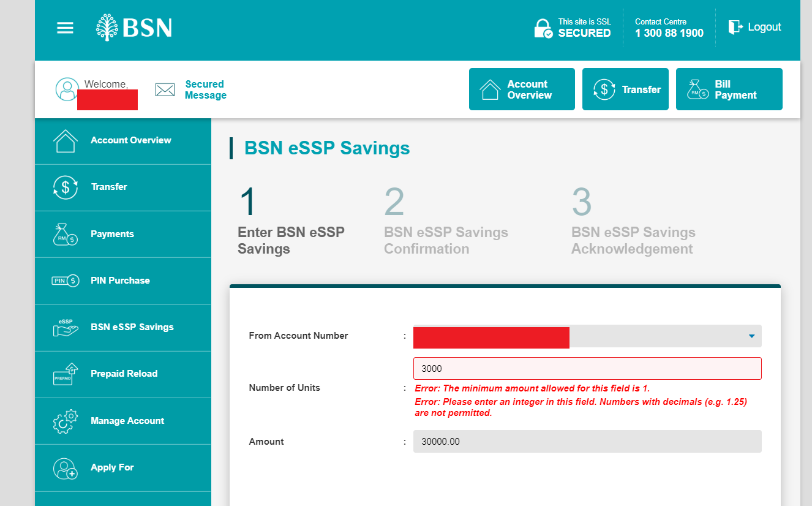Click dollar icon in top Transfer button

tap(604, 89)
